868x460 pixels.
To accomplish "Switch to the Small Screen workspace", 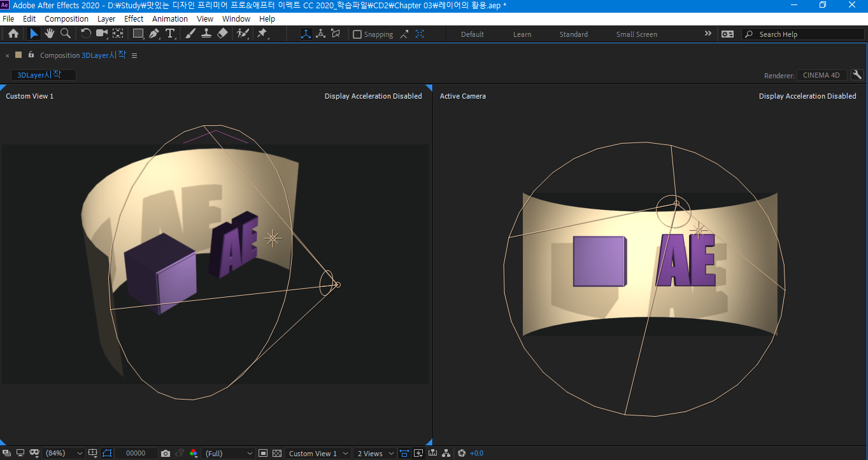I will coord(637,34).
